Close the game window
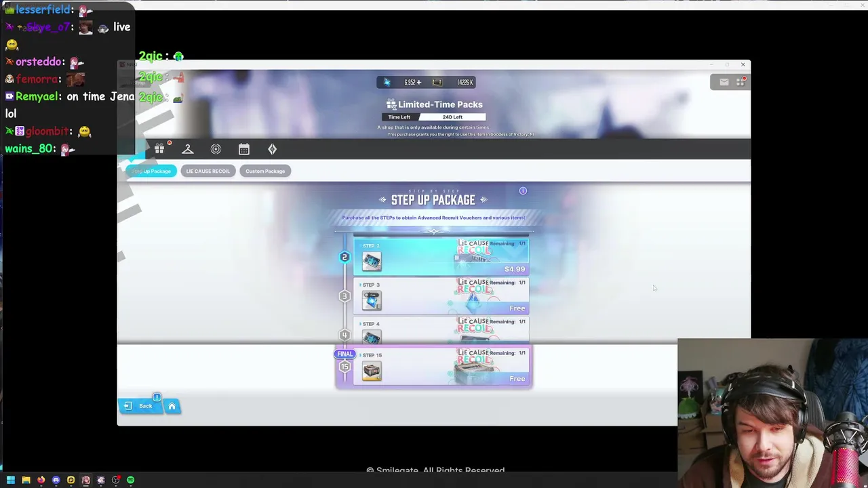Image resolution: width=868 pixels, height=488 pixels. tap(743, 65)
